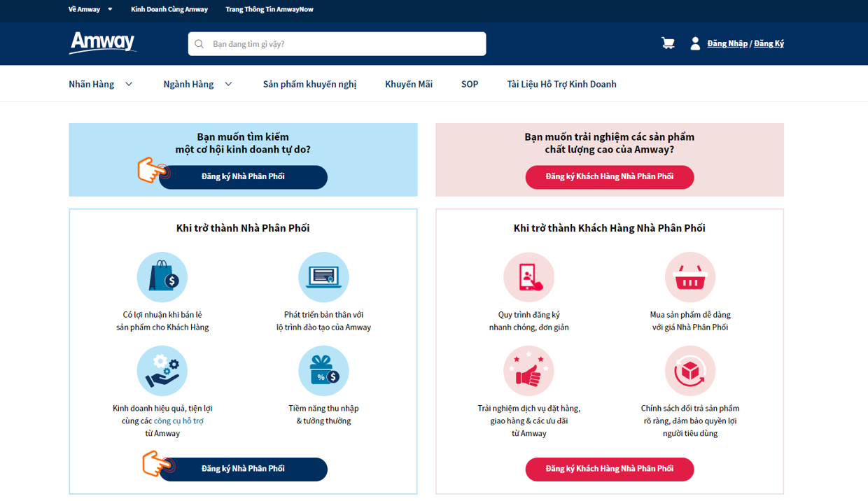Click the Đăng Ký link
868x501 pixels.
click(769, 43)
